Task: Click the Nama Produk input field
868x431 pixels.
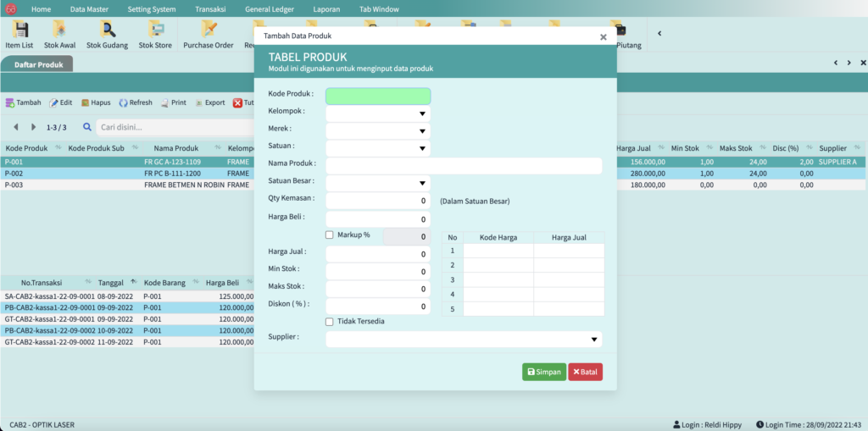Action: click(464, 166)
